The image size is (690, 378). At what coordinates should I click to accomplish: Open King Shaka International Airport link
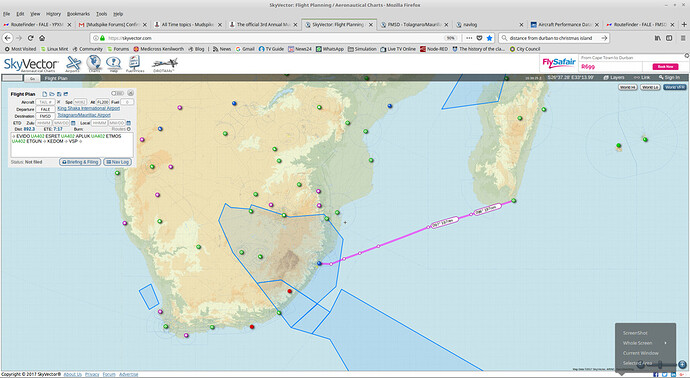[x=88, y=108]
